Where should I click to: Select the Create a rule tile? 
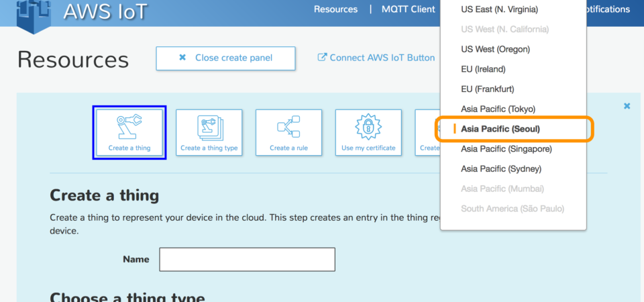288,132
